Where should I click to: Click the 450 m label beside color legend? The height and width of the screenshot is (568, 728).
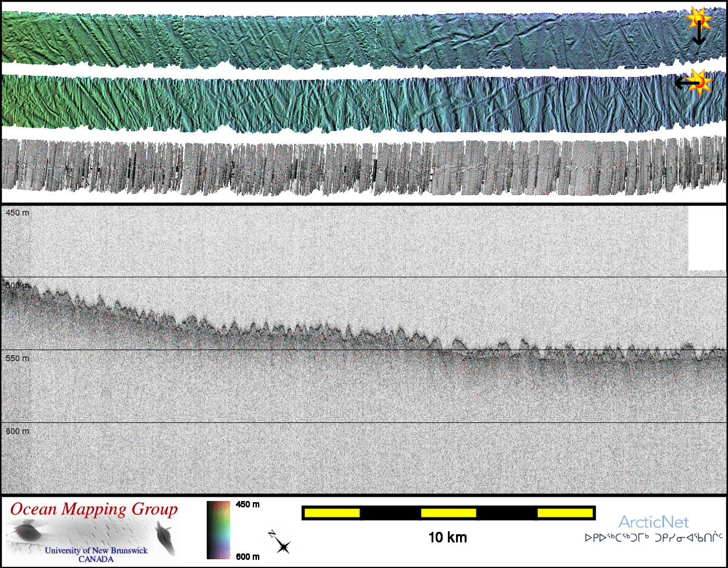pyautogui.click(x=248, y=505)
